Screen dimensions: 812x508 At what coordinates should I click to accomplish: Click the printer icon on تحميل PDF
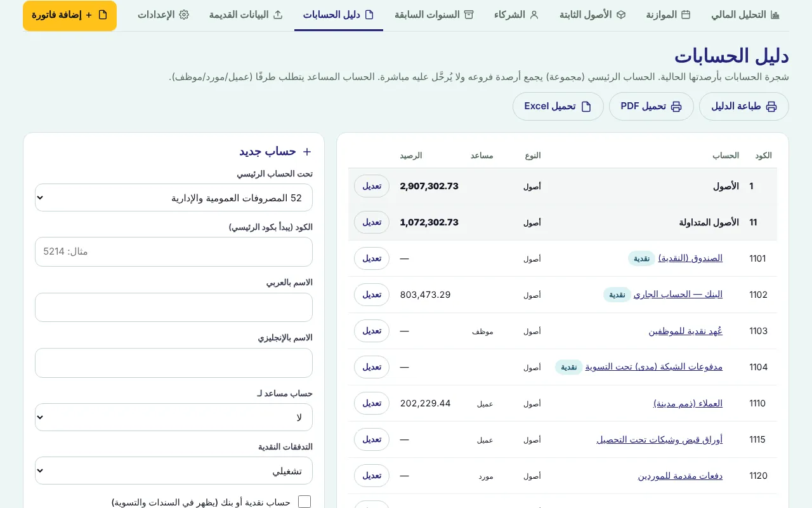[676, 107]
